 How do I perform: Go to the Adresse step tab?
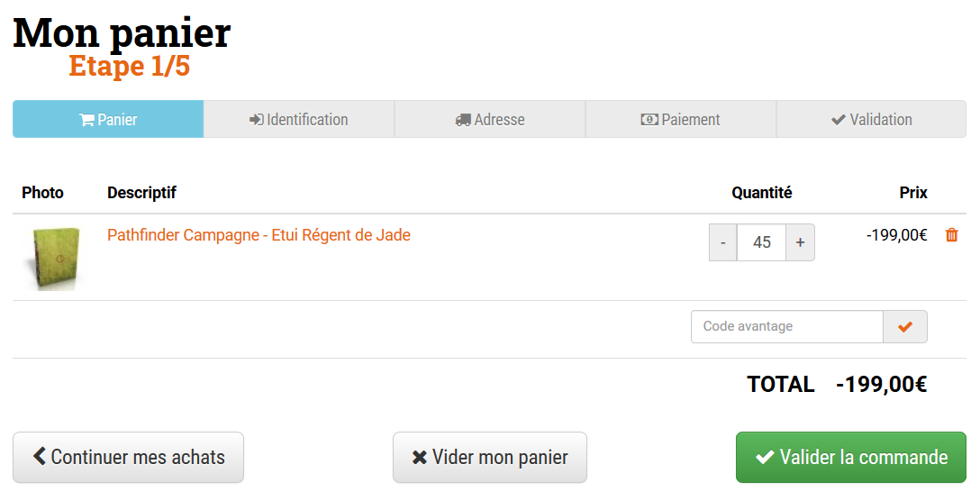(x=490, y=120)
